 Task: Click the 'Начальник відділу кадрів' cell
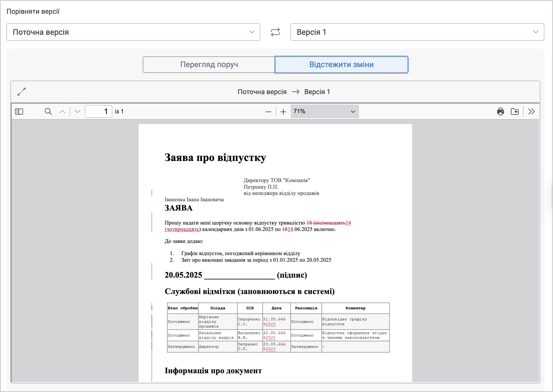click(218, 335)
